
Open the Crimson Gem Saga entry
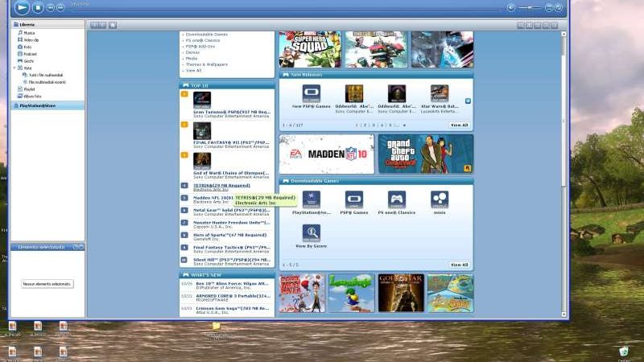[x=233, y=308]
